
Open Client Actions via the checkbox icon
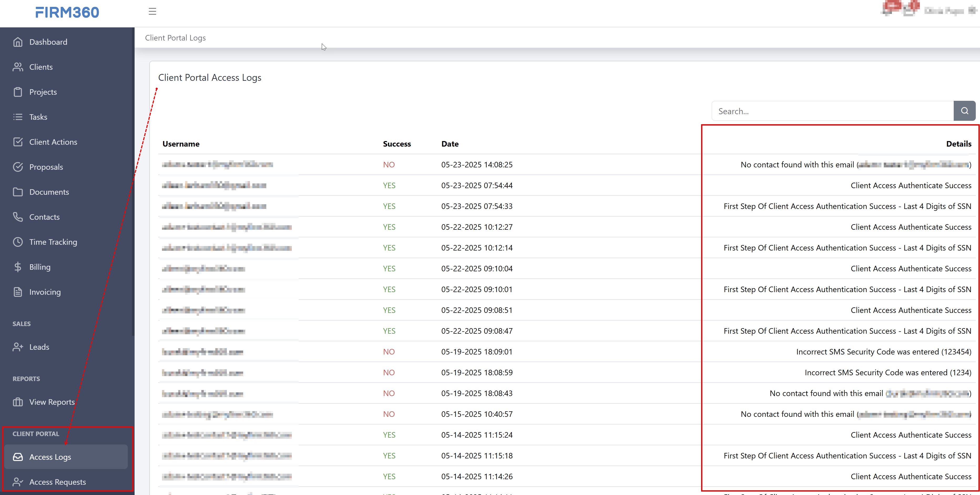coord(18,142)
